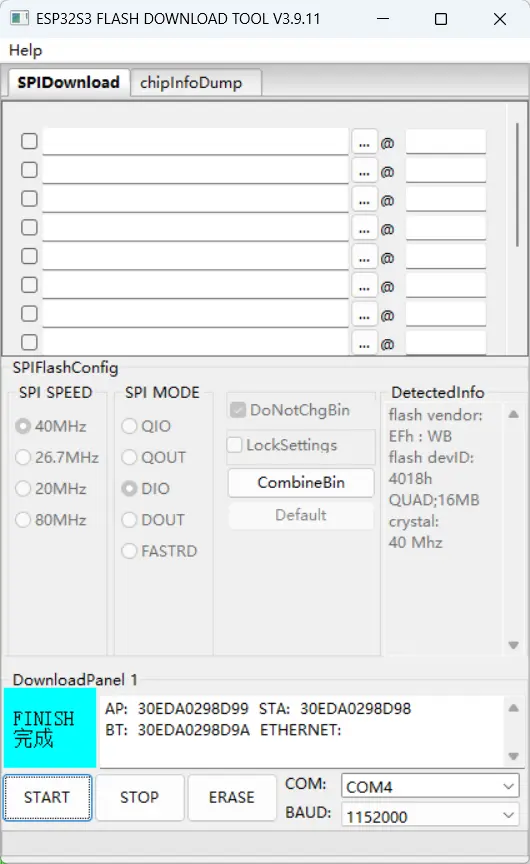Screen dimensions: 530x864
Task: Click the FINISH status indicator
Action: pyautogui.click(x=50, y=727)
